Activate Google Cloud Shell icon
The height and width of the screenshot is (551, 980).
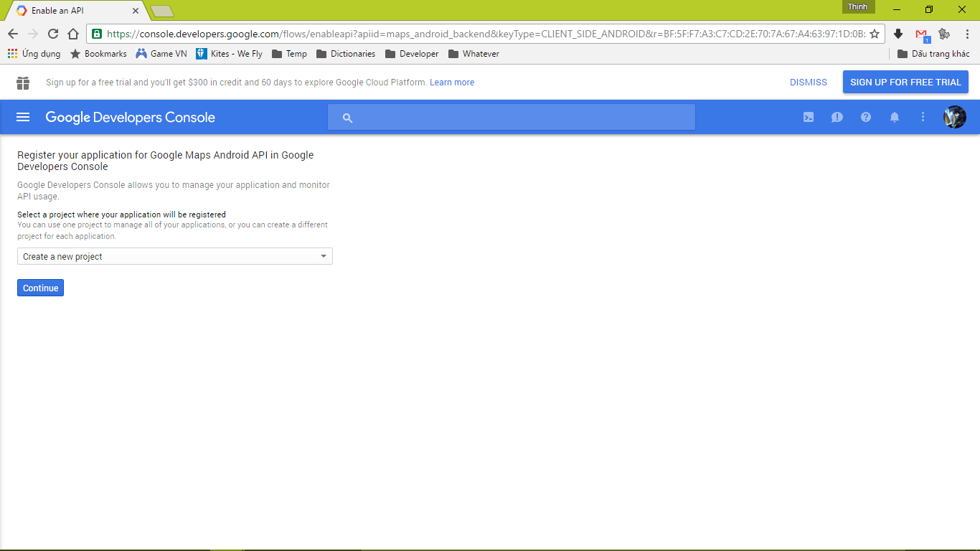pos(809,117)
